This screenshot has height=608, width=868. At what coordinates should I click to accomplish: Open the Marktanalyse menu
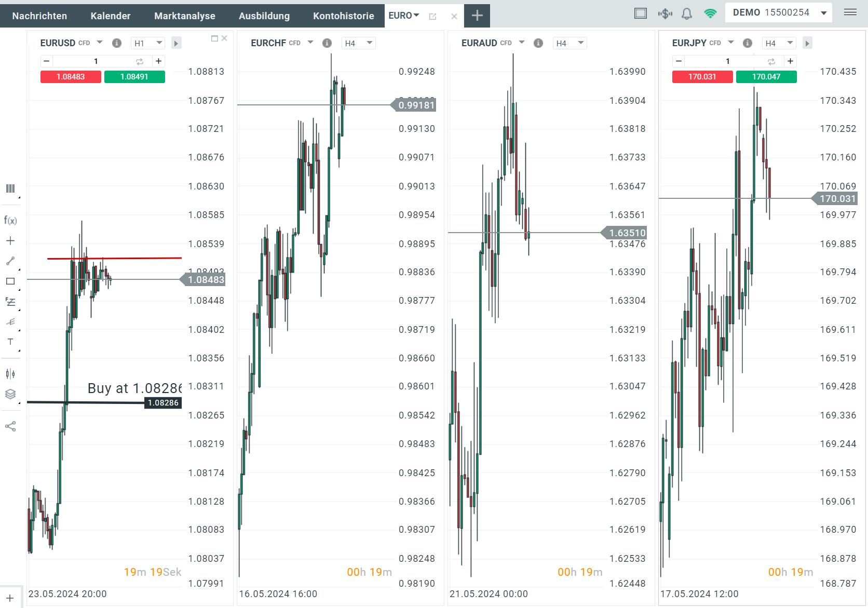click(184, 16)
